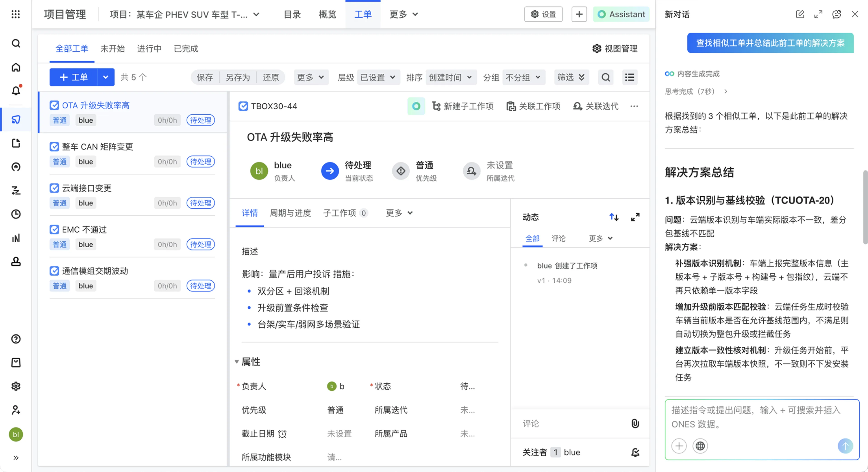Screen dimensions: 868x472
Task: Click the add member icon in sidebar
Action: click(16, 410)
